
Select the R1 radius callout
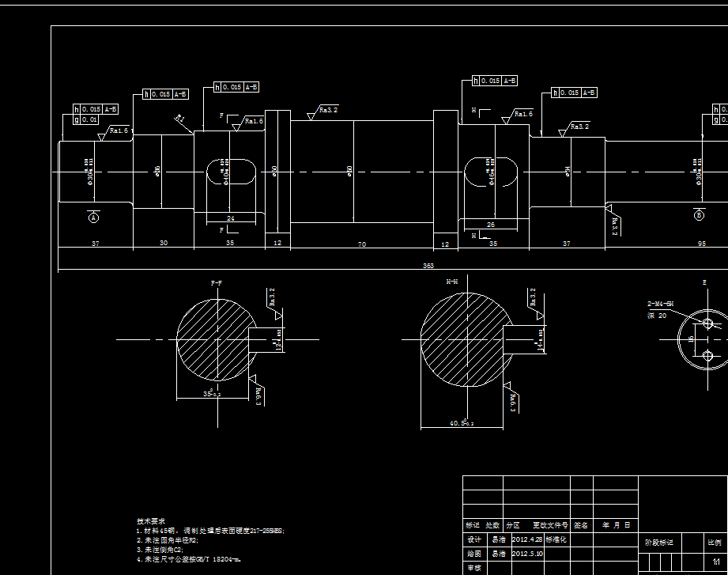(179, 119)
